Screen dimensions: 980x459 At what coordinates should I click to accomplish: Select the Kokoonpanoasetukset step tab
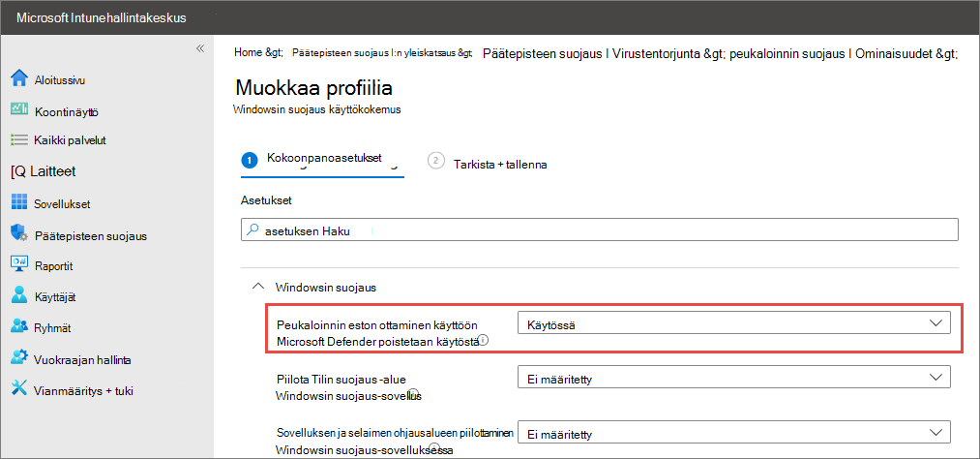click(322, 160)
